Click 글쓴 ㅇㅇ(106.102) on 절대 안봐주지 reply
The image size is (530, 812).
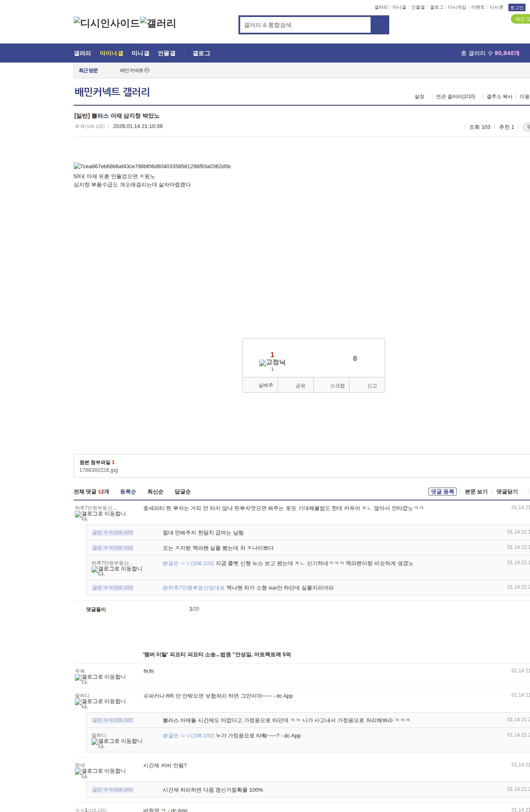(113, 532)
